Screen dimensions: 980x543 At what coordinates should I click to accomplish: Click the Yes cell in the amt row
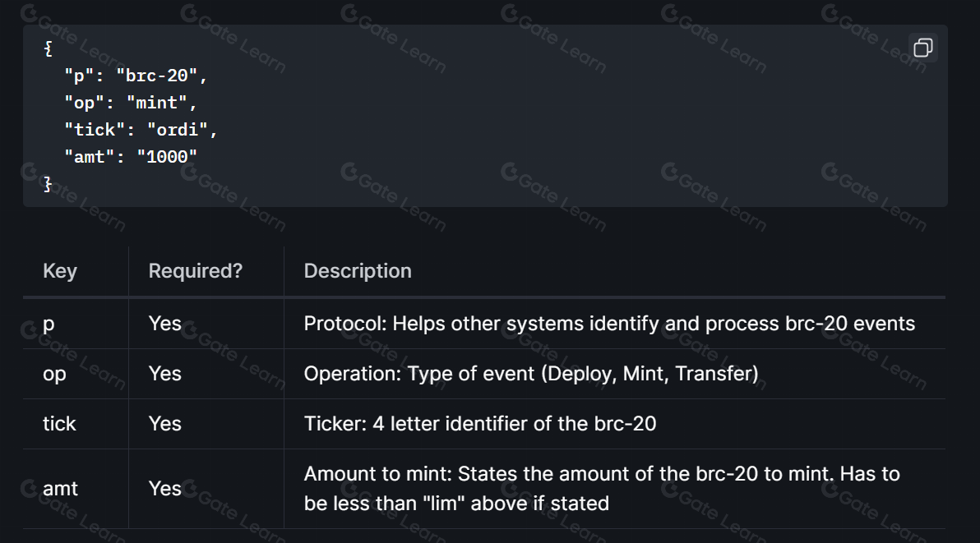[x=165, y=489]
